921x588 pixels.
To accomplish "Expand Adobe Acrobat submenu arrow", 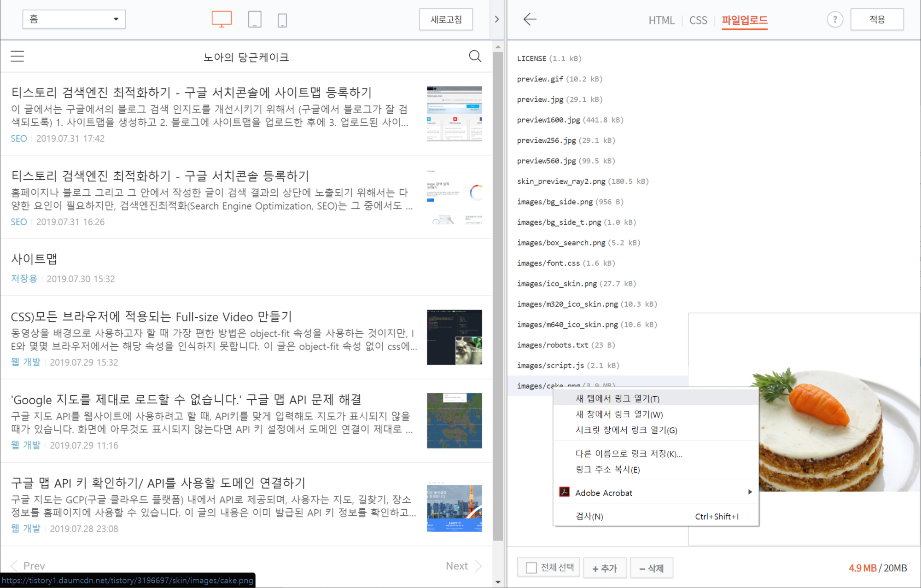I will tap(750, 492).
